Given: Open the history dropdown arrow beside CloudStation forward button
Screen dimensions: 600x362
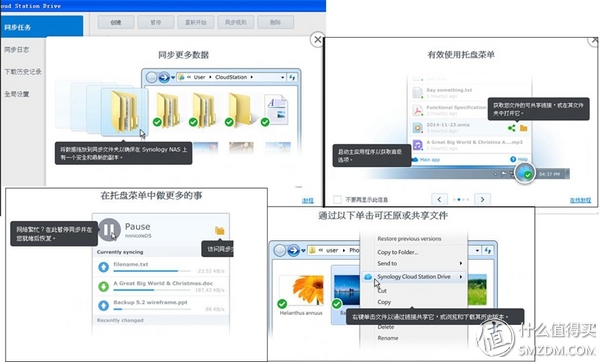Looking at the screenshot, I should [x=173, y=78].
